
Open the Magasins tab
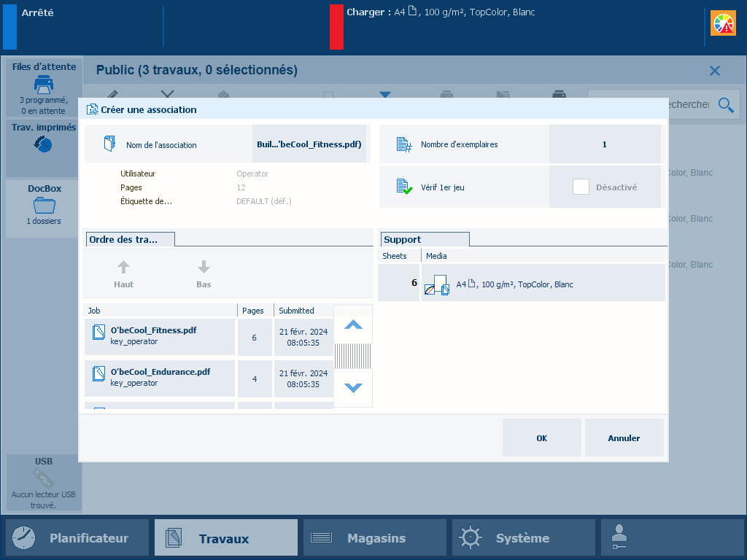[374, 538]
